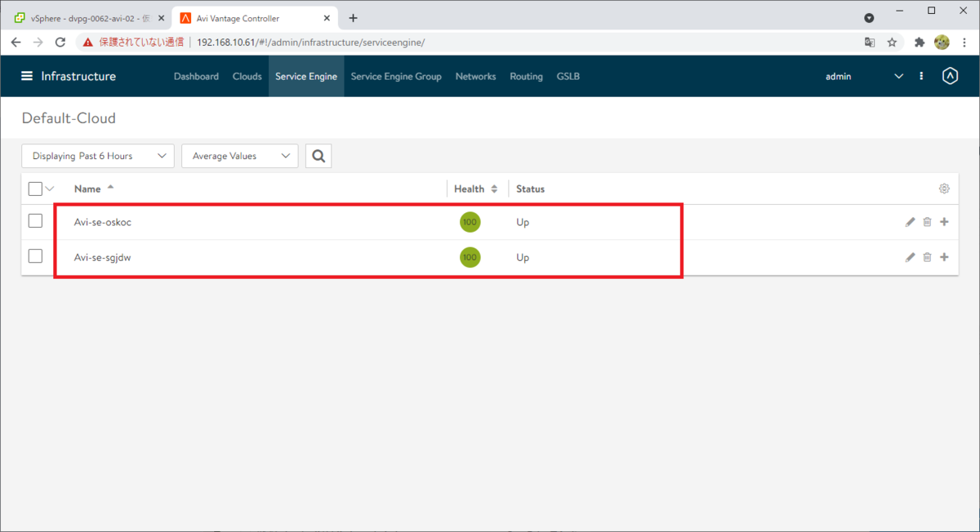Image resolution: width=980 pixels, height=532 pixels.
Task: Open the Networks tab
Action: click(475, 76)
